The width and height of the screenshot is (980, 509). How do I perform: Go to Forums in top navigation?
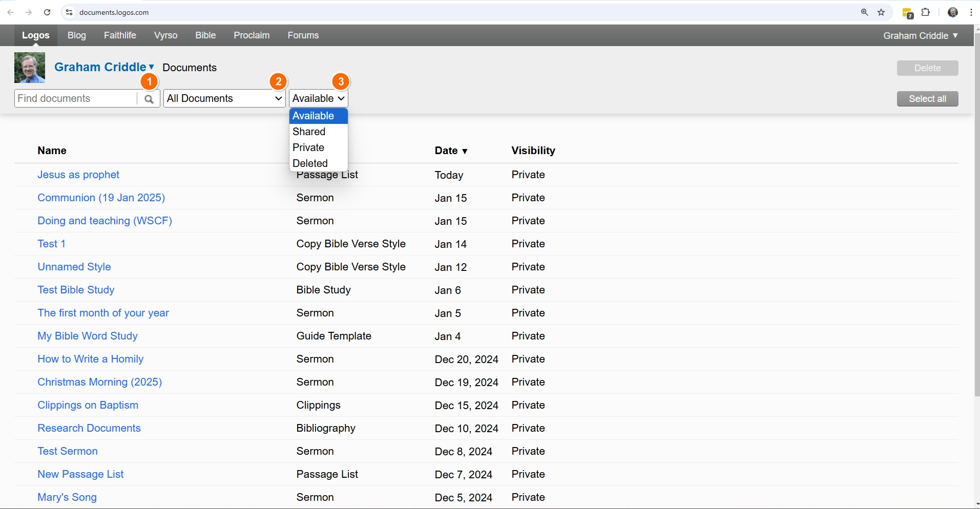click(303, 35)
